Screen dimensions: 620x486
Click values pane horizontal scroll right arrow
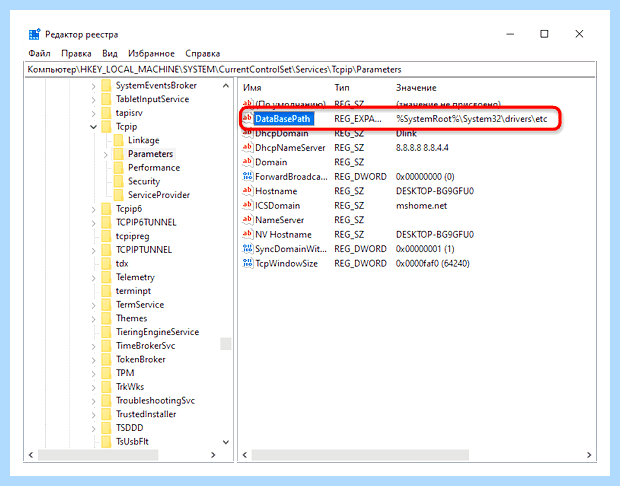point(589,455)
